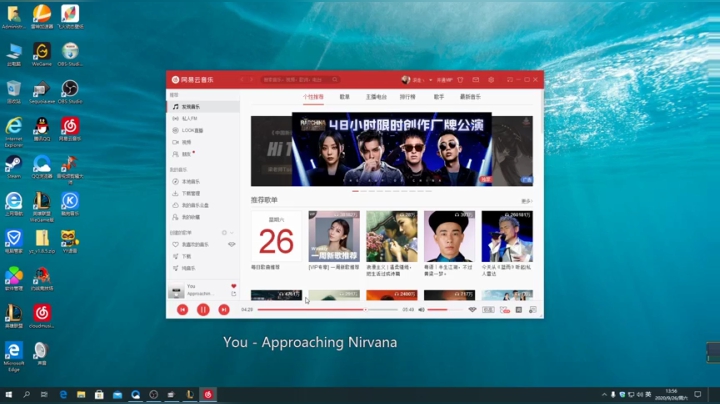This screenshot has height=404, width=720.
Task: Click the 网易云音乐 logo in title bar
Action: pyautogui.click(x=192, y=80)
